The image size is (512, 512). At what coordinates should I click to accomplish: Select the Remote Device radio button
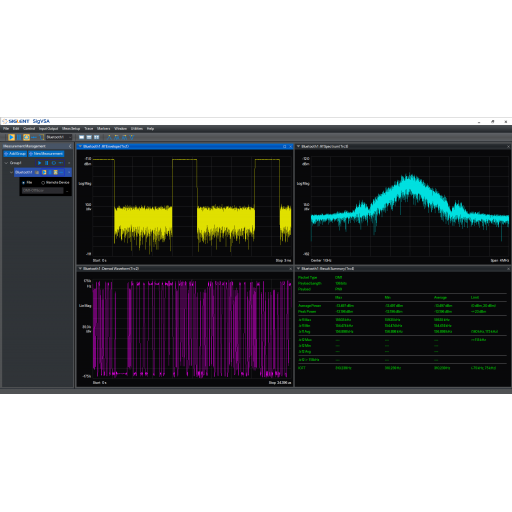tap(43, 183)
